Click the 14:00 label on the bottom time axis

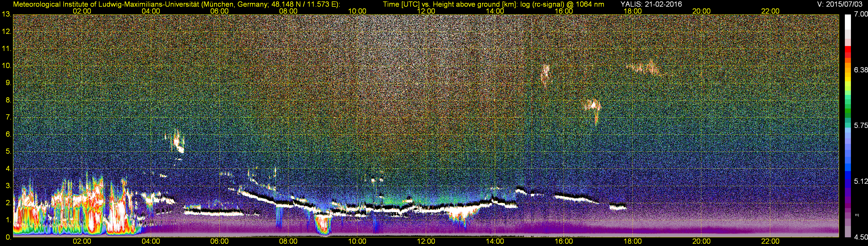(x=495, y=242)
